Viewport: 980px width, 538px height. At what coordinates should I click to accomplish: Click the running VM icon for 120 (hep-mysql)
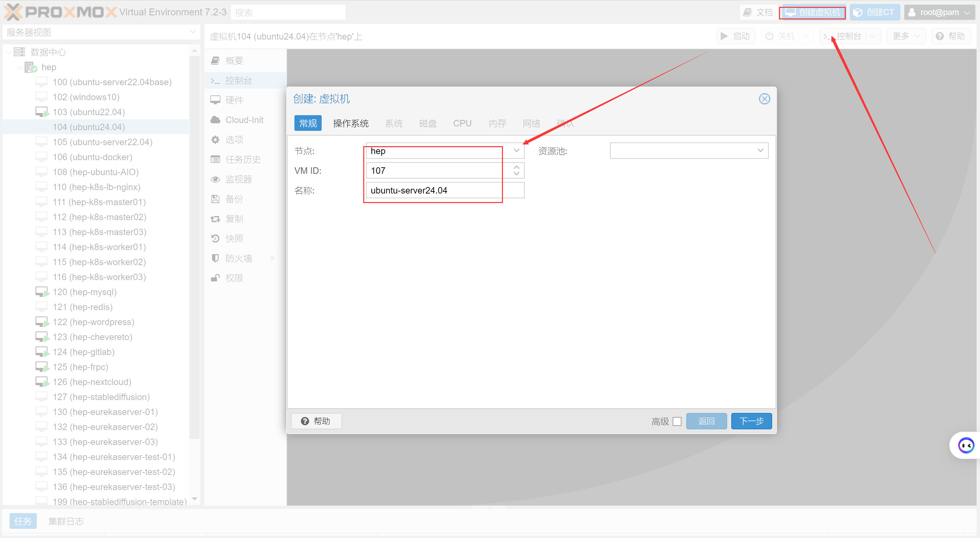[42, 292]
